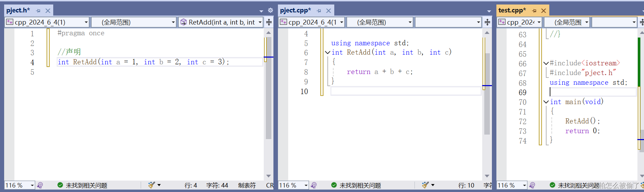Collapse the #include block in test.cpp
Screen dimensions: 644x192
click(546, 63)
